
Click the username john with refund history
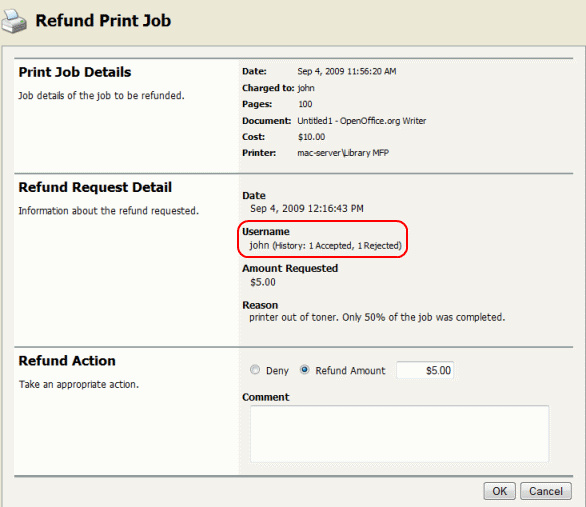pyautogui.click(x=326, y=245)
